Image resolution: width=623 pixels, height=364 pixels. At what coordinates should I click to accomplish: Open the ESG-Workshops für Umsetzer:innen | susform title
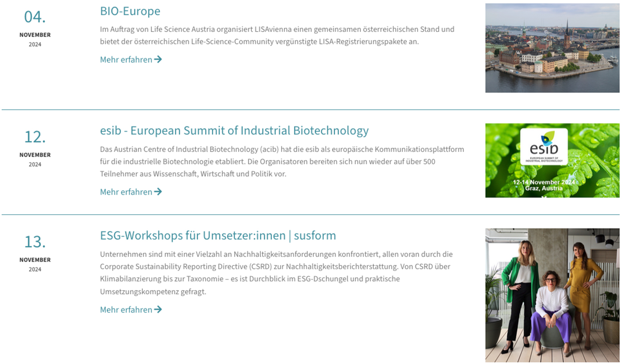218,236
